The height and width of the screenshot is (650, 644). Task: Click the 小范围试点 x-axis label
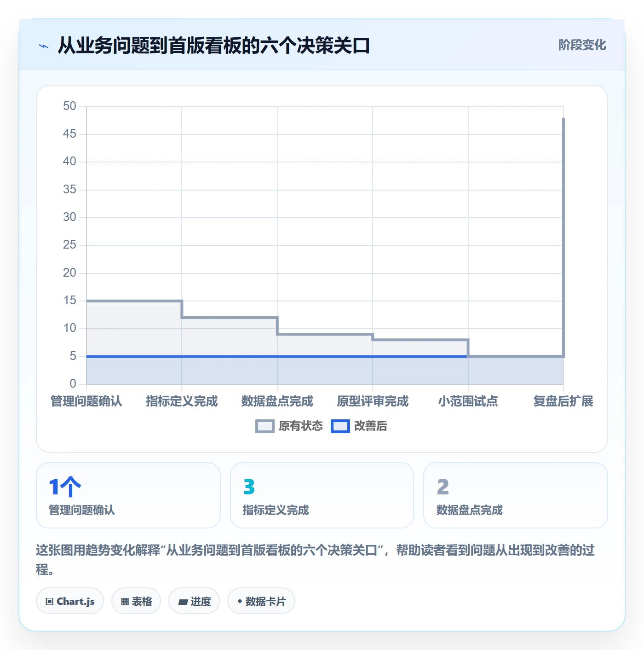click(x=468, y=401)
